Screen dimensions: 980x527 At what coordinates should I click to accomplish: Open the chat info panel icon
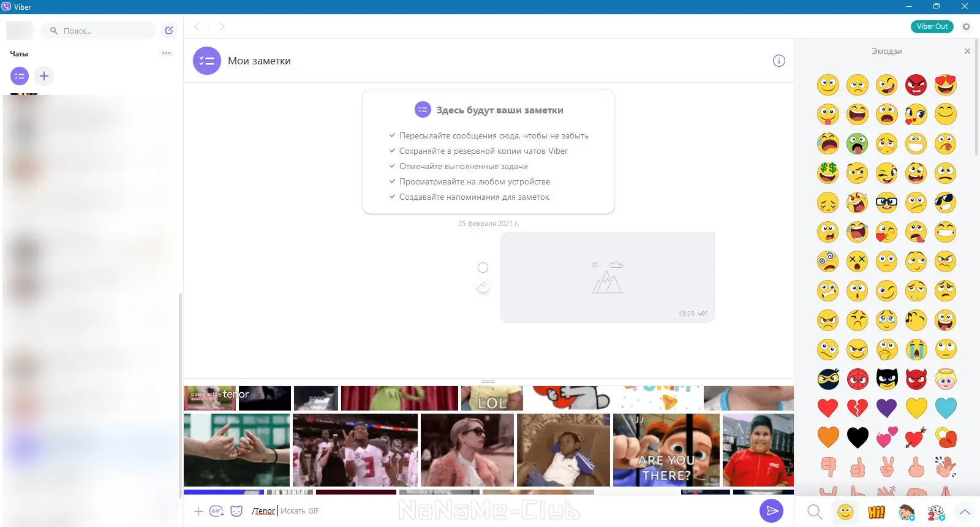tap(779, 61)
